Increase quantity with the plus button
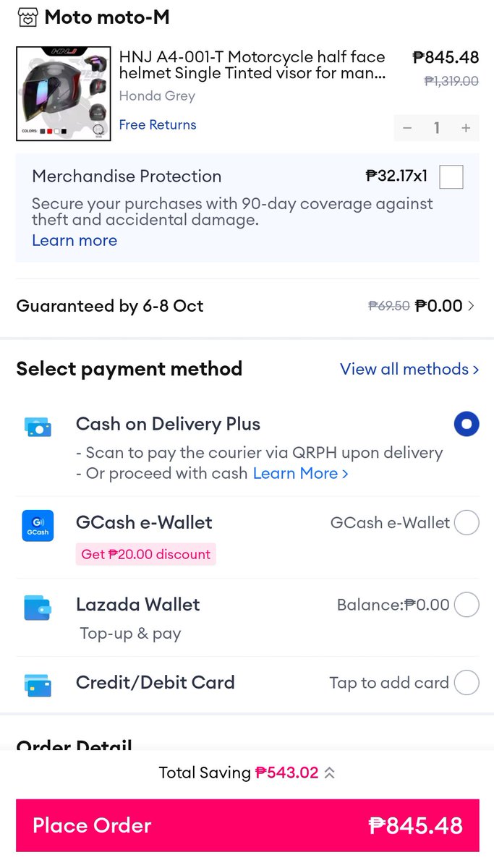The image size is (494, 868). pos(466,128)
